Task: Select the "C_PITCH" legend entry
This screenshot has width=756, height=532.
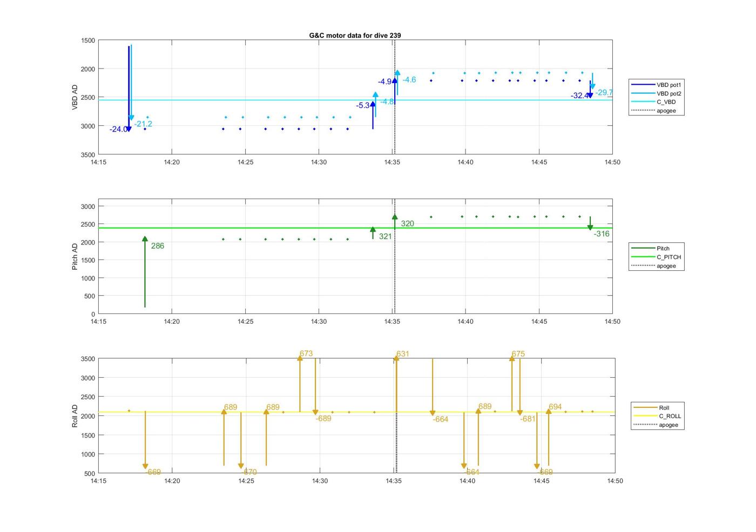Action: point(657,257)
